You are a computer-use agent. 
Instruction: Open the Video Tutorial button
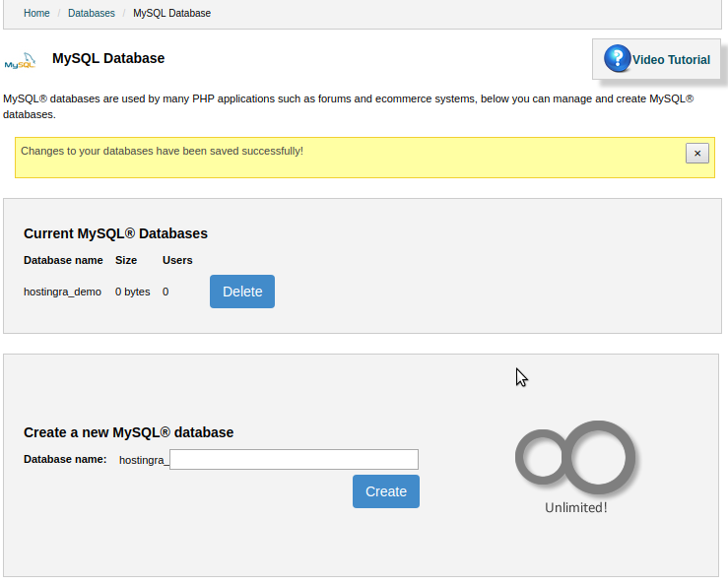[x=656, y=59]
